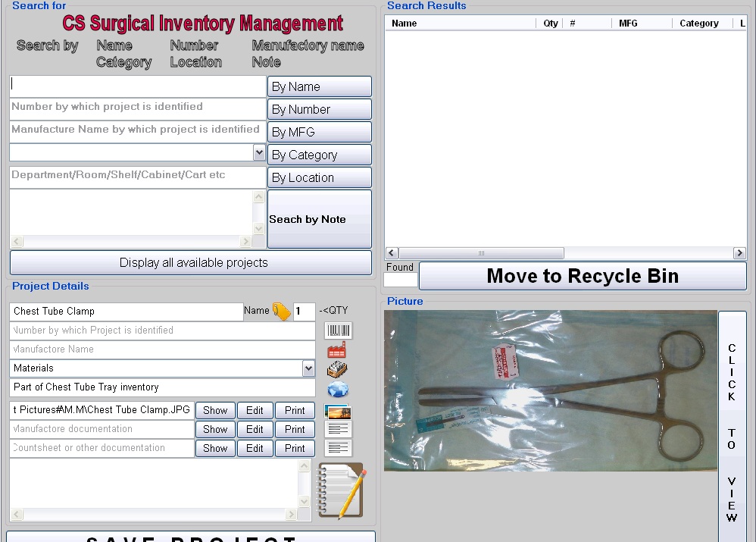Show the Chest Tube Clamp picture file
Screen dimensions: 756x542
coord(215,410)
